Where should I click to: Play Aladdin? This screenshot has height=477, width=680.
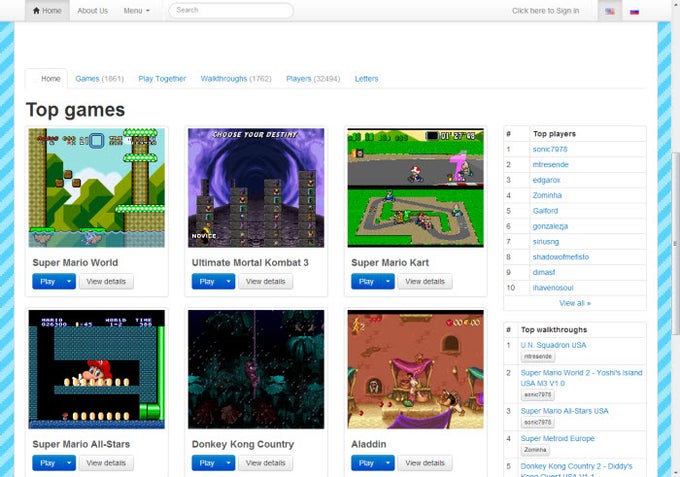pos(366,463)
